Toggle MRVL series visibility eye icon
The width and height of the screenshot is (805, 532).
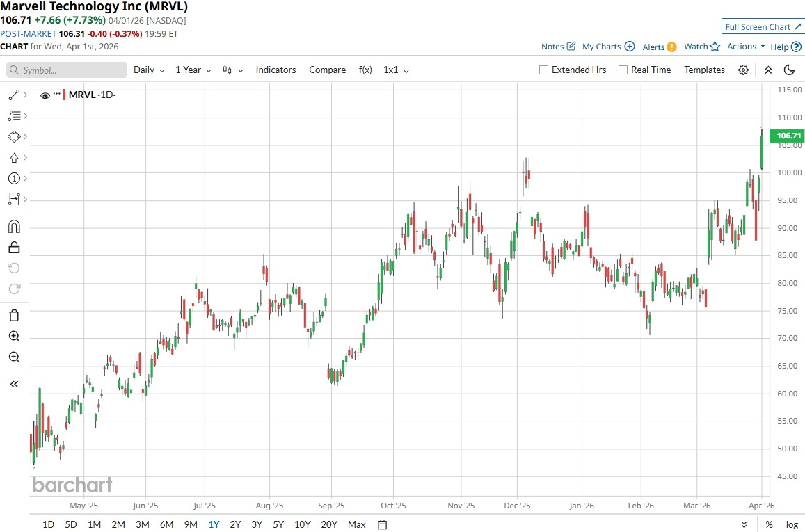[45, 95]
